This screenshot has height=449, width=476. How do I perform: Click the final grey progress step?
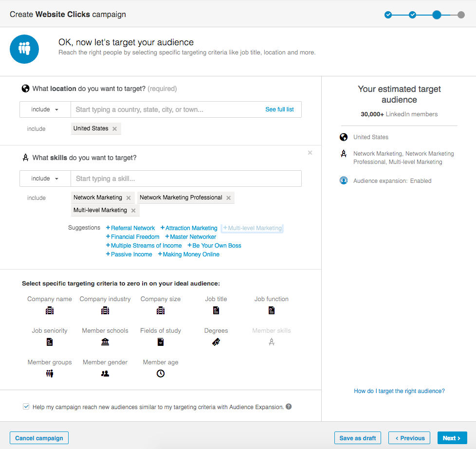coord(461,15)
